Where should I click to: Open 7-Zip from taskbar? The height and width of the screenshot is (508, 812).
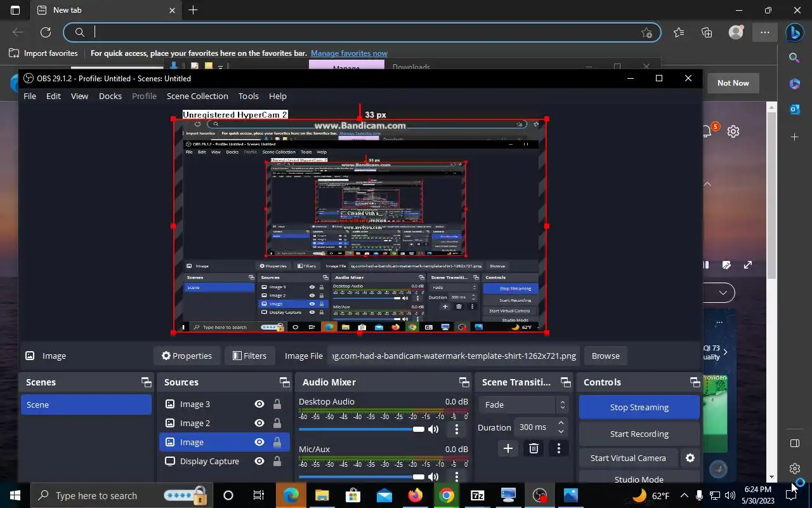coord(478,495)
